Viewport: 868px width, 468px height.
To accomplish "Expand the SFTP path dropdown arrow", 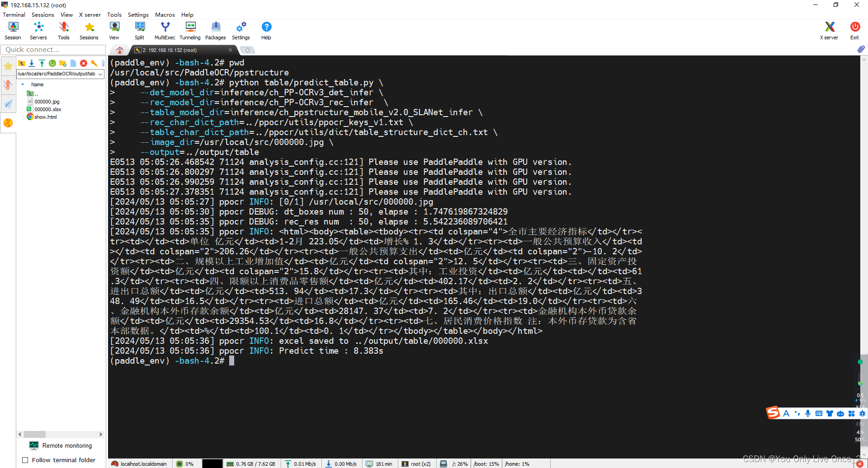I will [100, 74].
